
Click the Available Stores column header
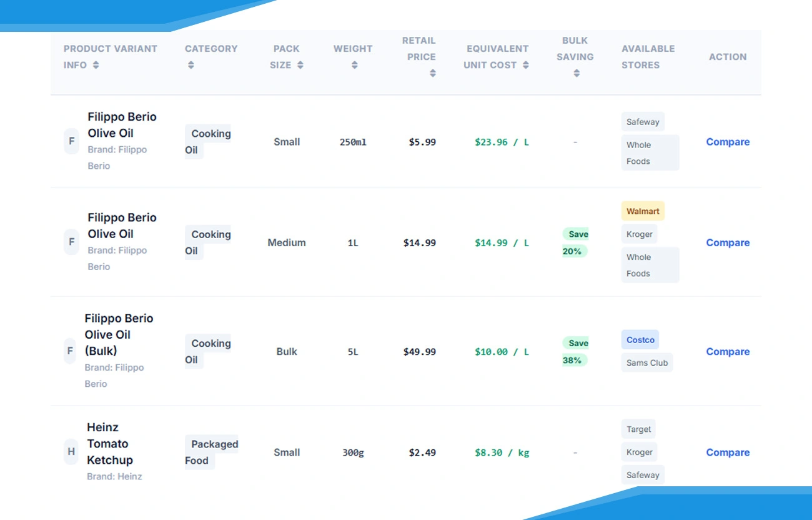point(648,57)
